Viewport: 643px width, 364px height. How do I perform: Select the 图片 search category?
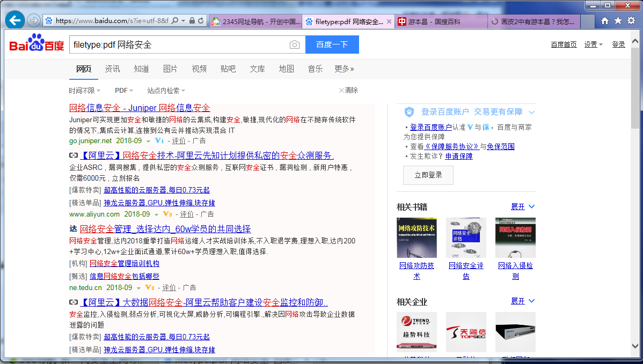(170, 69)
